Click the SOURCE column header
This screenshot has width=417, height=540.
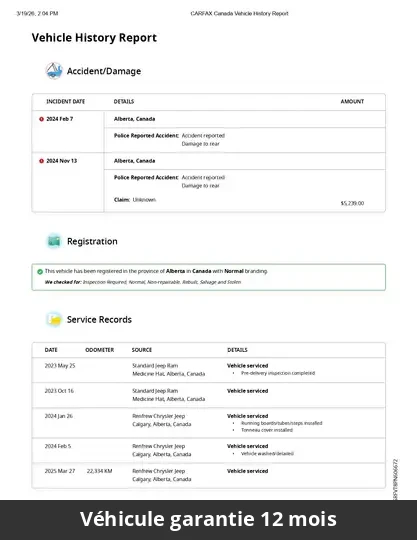pyautogui.click(x=142, y=350)
